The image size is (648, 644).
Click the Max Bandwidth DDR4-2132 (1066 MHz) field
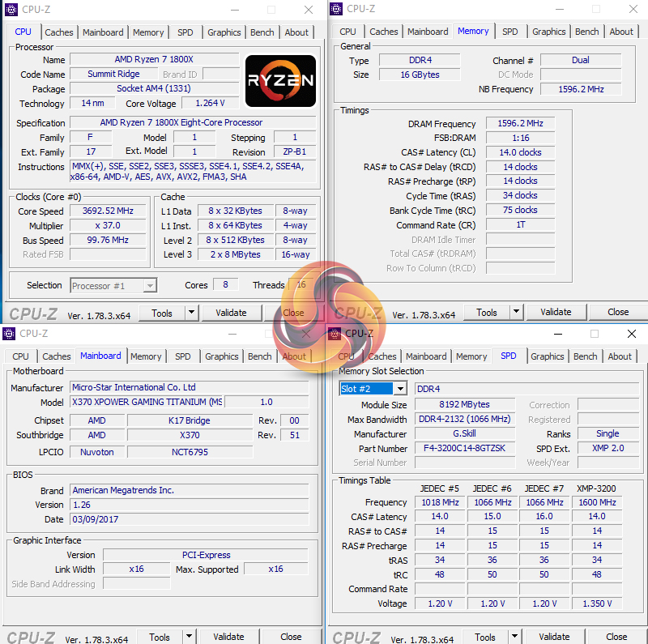pos(465,419)
